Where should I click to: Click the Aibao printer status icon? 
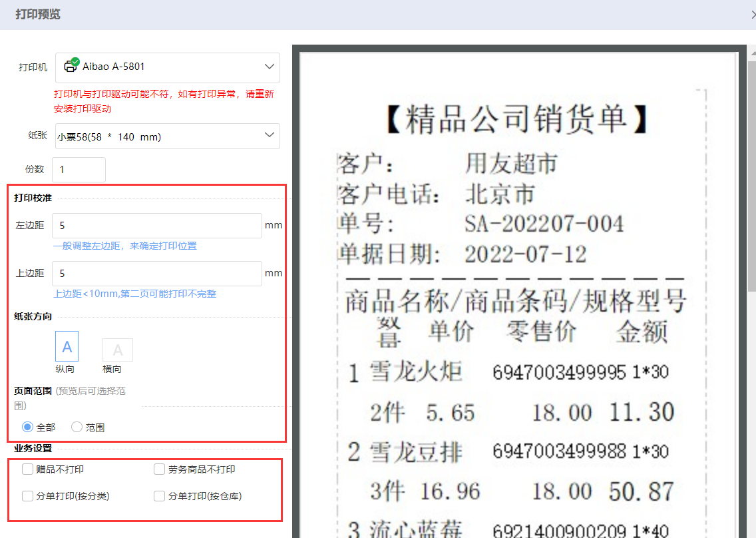pos(71,66)
